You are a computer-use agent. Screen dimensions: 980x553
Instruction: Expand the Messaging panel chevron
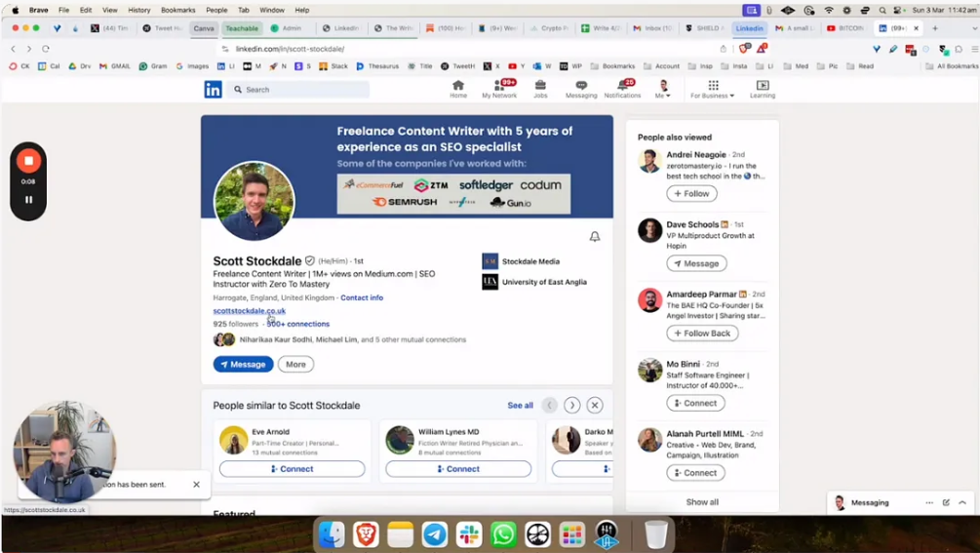coord(962,502)
